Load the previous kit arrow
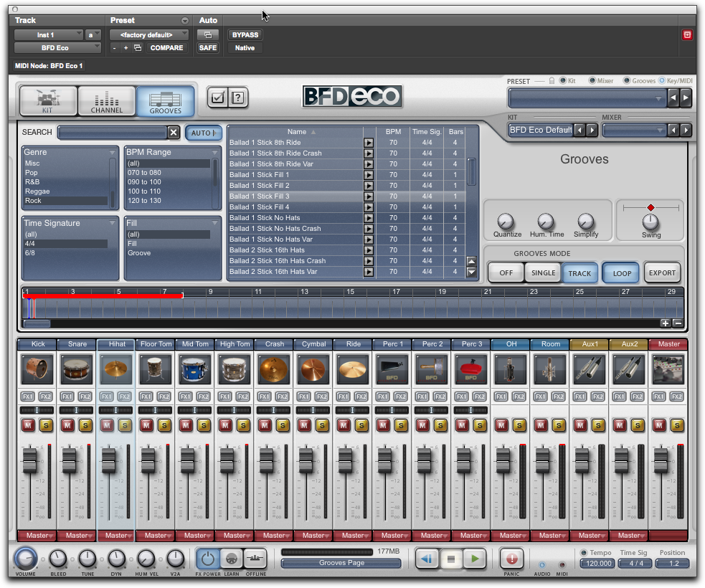The image size is (705, 588). point(580,131)
